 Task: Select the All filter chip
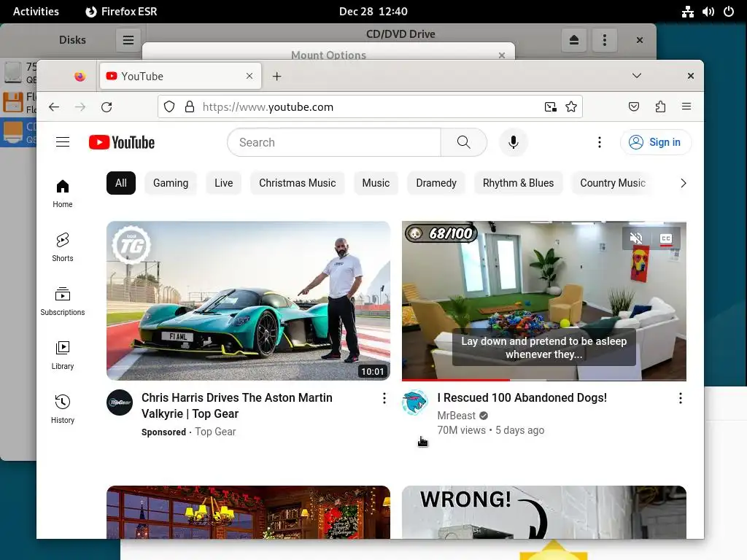pyautogui.click(x=121, y=183)
